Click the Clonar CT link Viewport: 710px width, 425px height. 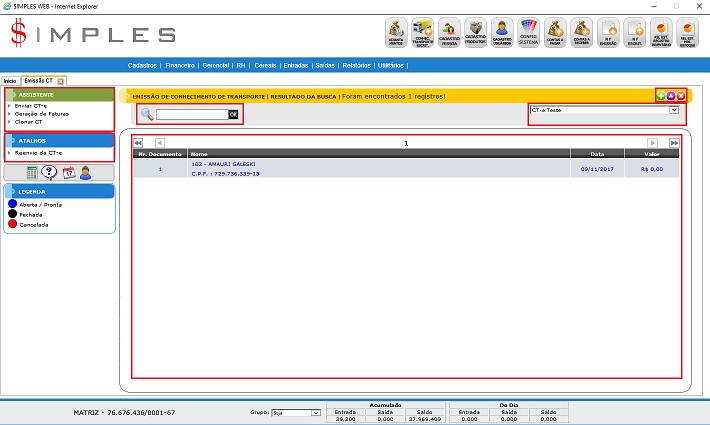click(x=29, y=122)
